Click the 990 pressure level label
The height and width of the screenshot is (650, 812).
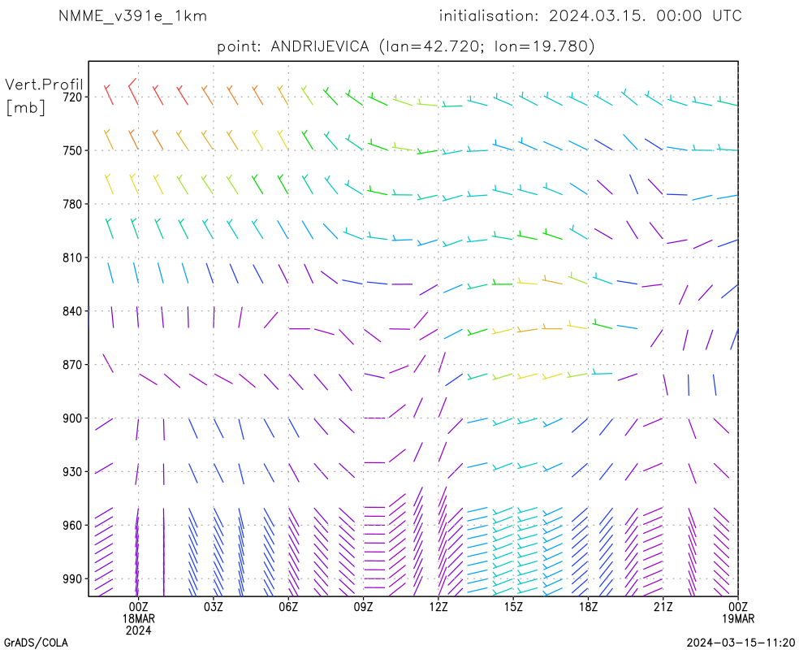(x=72, y=579)
